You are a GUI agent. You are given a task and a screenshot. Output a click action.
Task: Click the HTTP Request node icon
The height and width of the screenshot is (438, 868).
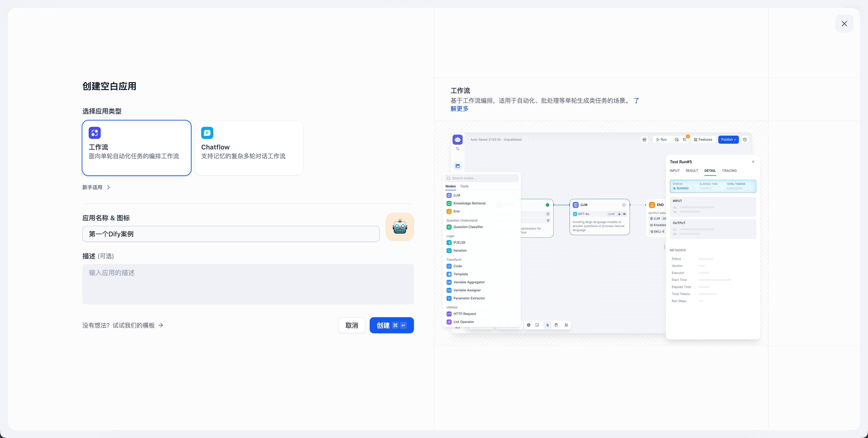click(449, 314)
